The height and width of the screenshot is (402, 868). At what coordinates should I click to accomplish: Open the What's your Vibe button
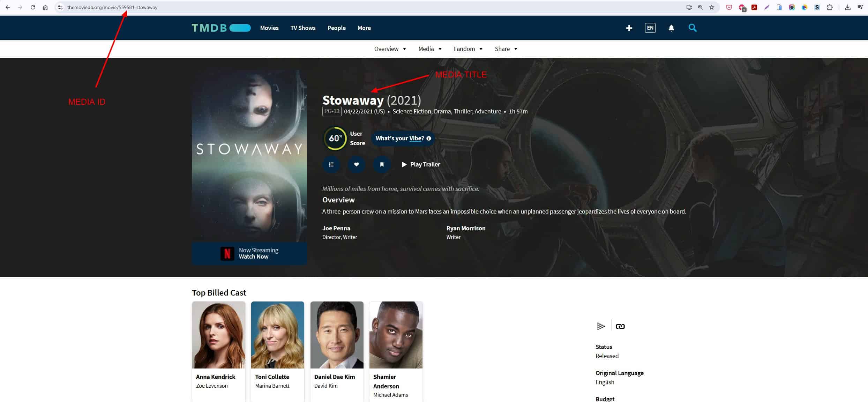coord(403,138)
